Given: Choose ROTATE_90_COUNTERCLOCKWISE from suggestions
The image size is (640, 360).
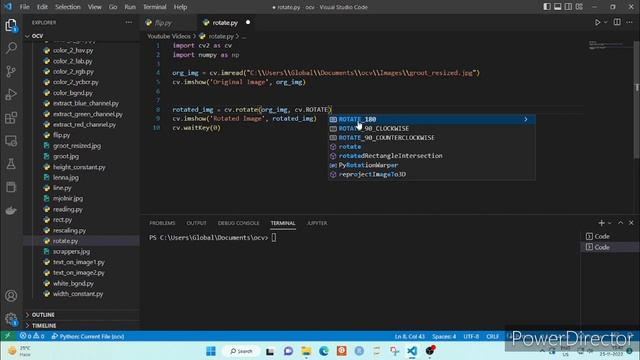Looking at the screenshot, I should [x=432, y=138].
